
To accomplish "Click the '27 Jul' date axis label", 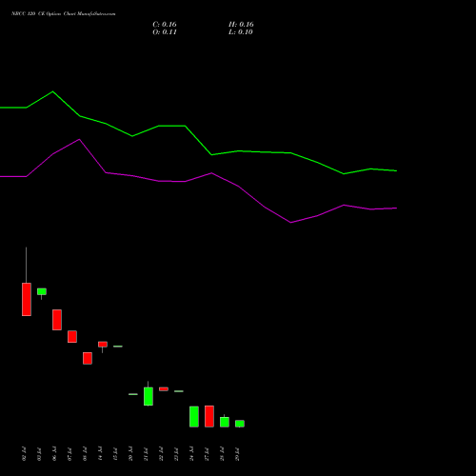I will [207, 454].
